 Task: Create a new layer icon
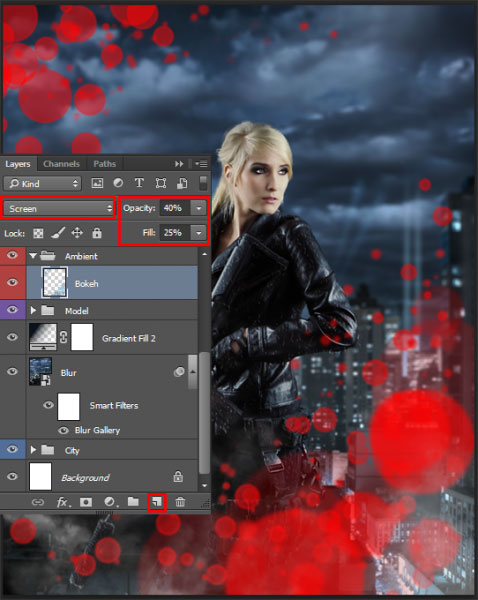(x=157, y=502)
